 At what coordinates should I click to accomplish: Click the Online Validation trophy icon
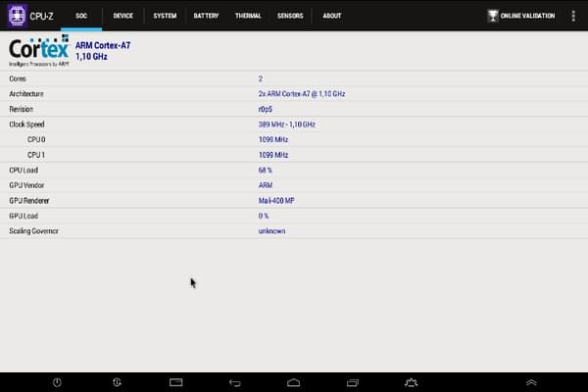point(492,16)
